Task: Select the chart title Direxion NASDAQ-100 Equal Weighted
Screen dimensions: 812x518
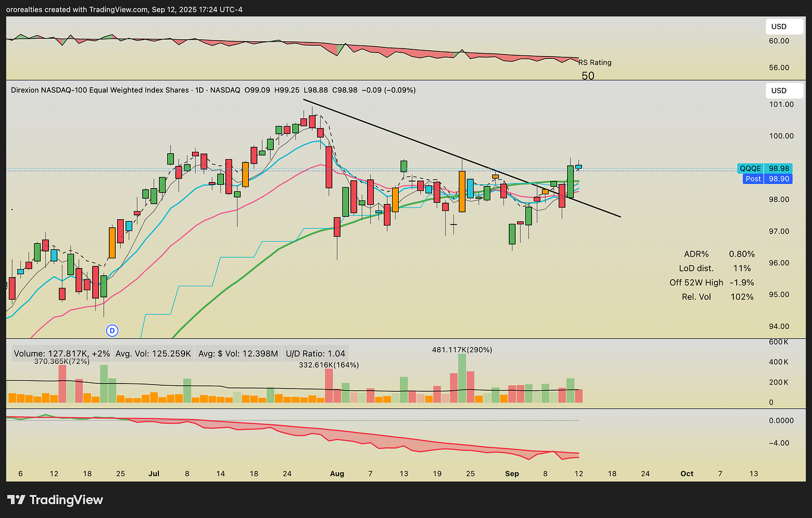Action: (x=100, y=90)
